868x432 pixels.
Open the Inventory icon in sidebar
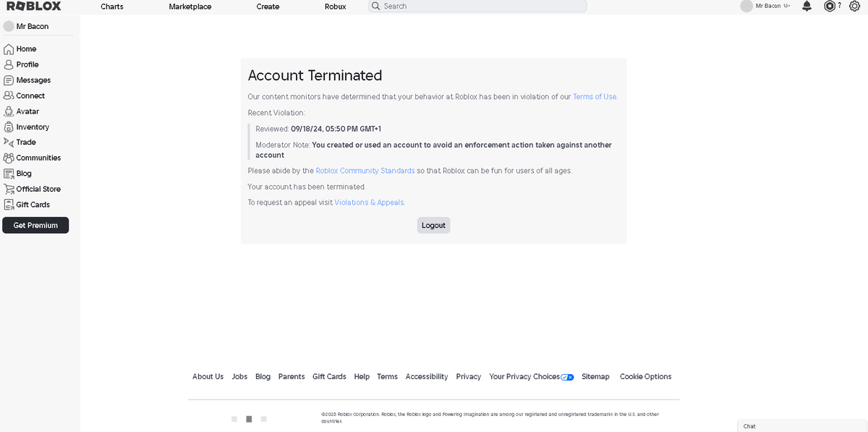click(9, 127)
